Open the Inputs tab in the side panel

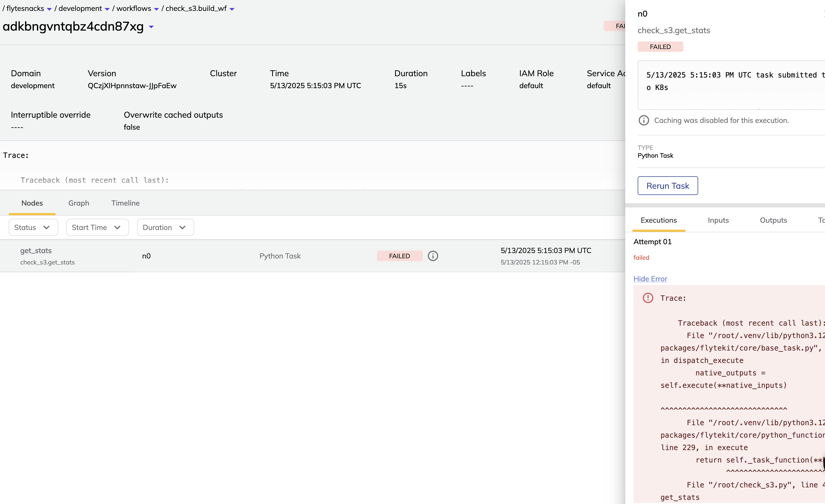pos(718,220)
